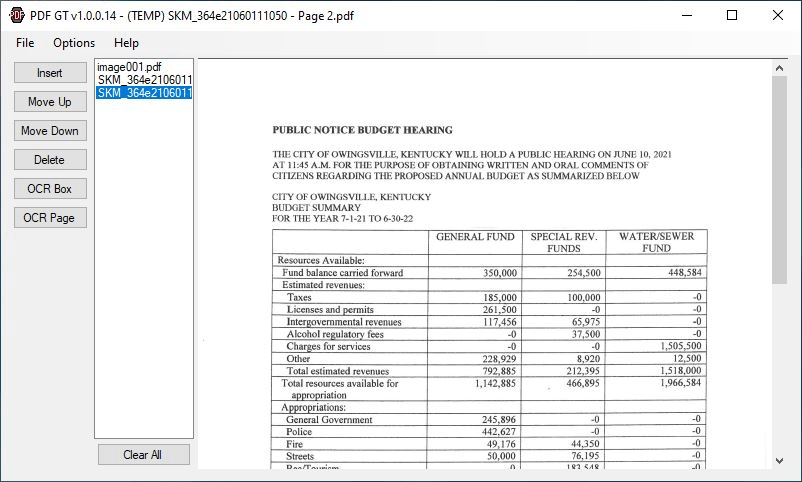This screenshot has height=482, width=802.
Task: Select the unhighlighted SKM_364e2106011 list entry
Action: [x=145, y=80]
